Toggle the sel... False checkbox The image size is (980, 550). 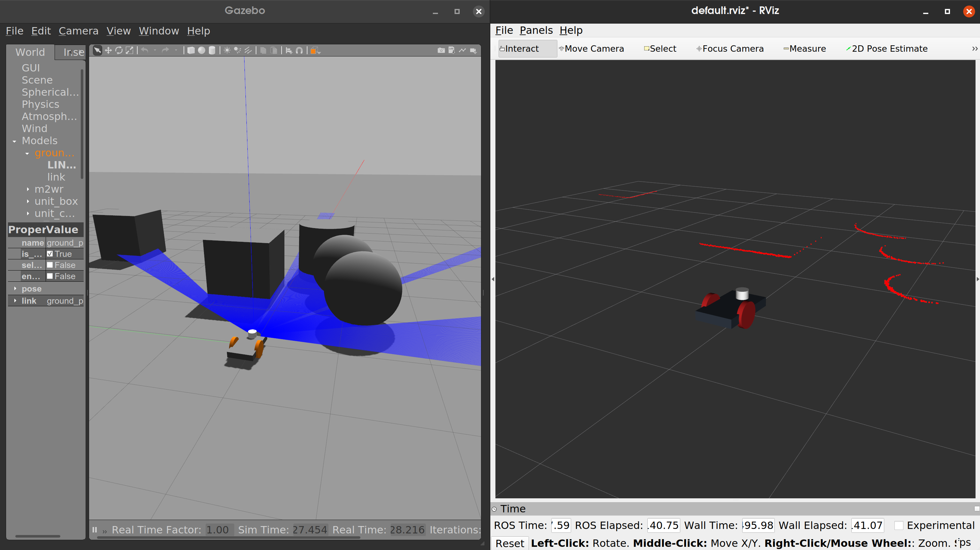pos(50,265)
